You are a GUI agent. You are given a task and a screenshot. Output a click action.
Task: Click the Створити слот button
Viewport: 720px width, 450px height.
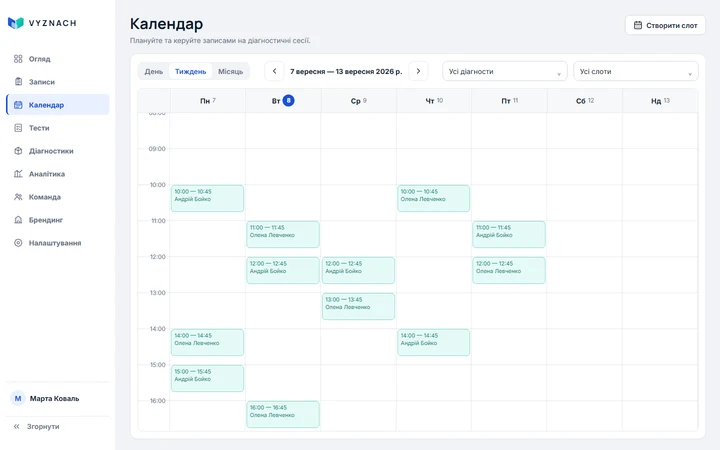pos(665,25)
